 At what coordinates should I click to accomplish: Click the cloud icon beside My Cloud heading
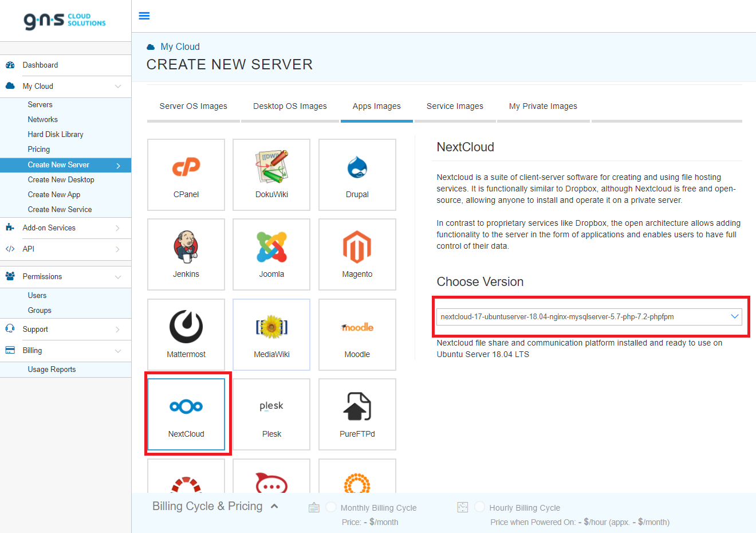[151, 47]
